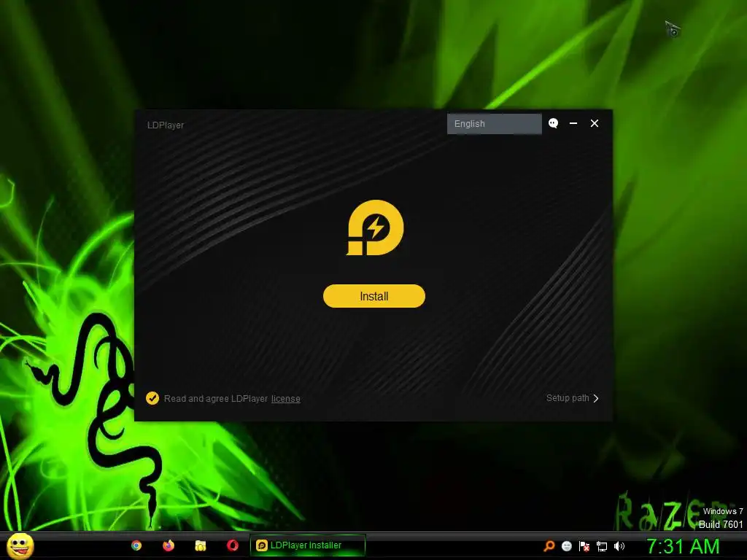Viewport: 747px width, 560px height.
Task: Open the English language dropdown
Action: pos(494,124)
